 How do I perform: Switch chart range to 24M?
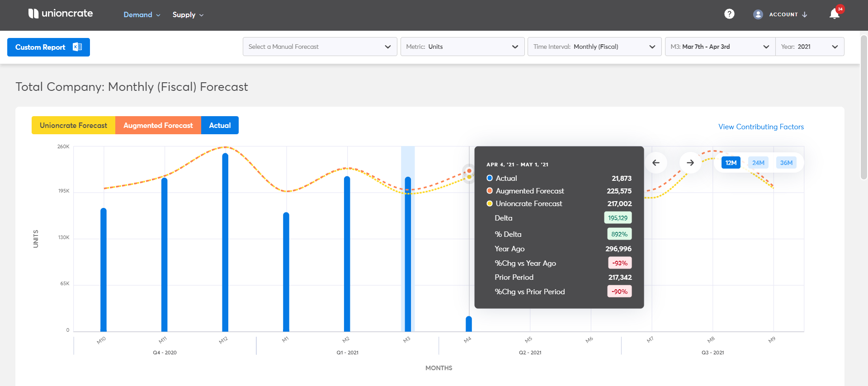click(758, 163)
